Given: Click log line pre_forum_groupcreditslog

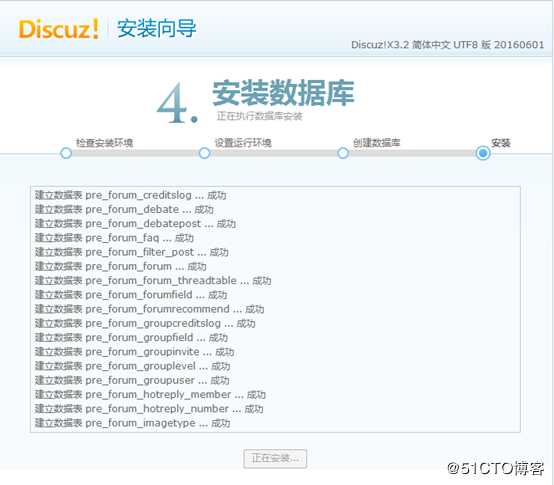Looking at the screenshot, I should 145,323.
